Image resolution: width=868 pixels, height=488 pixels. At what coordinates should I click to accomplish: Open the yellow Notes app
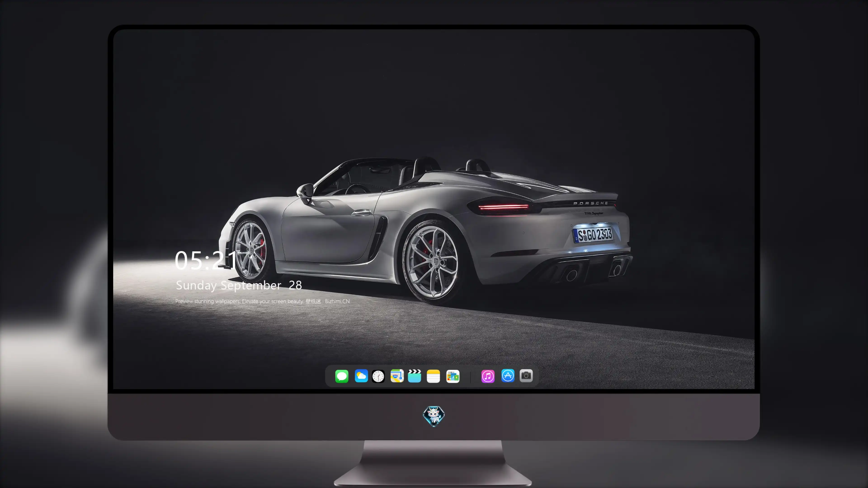[433, 376]
